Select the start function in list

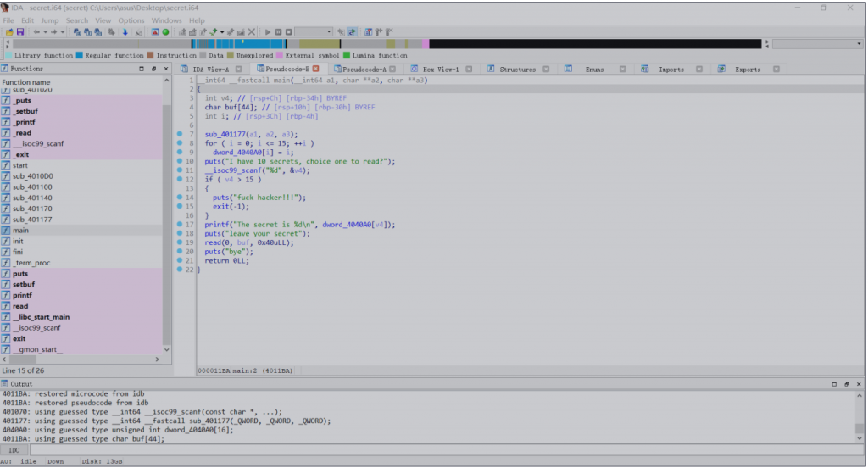click(81, 165)
